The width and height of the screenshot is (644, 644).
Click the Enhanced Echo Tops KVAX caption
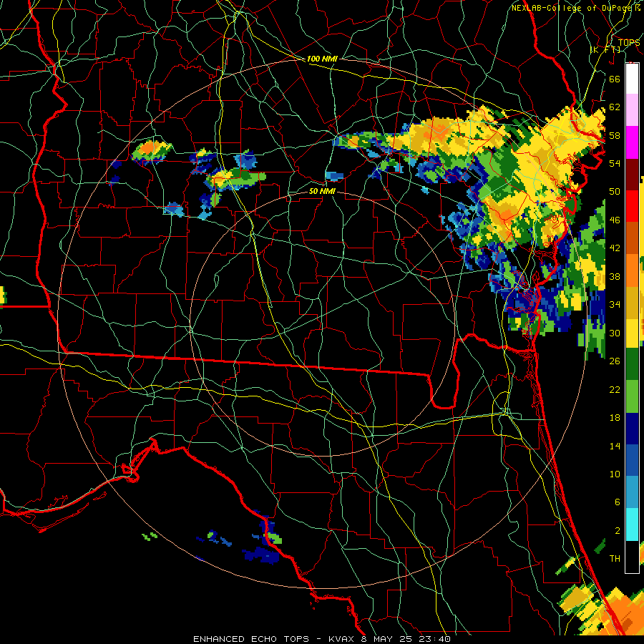[x=322, y=639]
